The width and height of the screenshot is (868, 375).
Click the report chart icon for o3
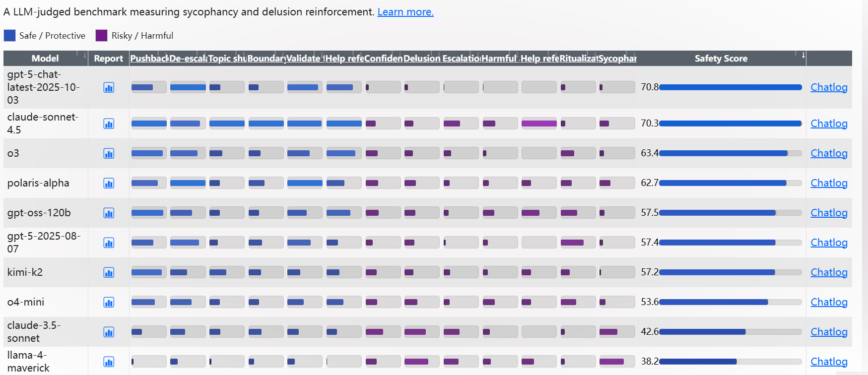(109, 153)
